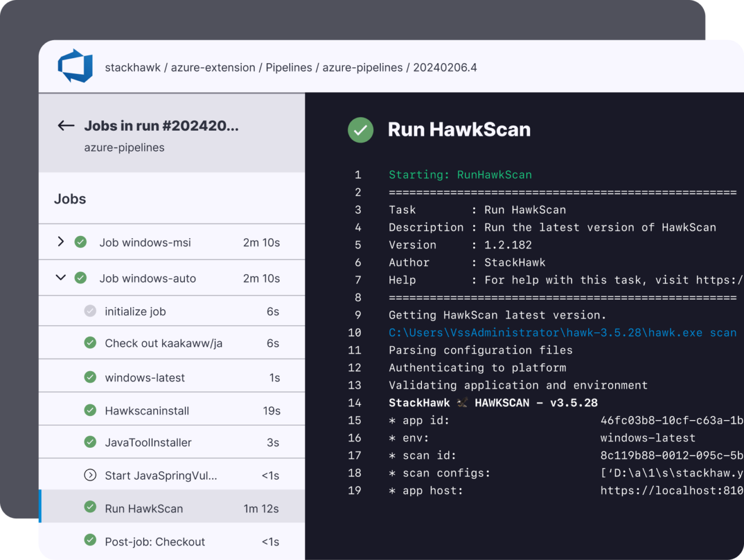Click Hawkscaninstall duration 19s
744x560 pixels.
click(x=271, y=411)
